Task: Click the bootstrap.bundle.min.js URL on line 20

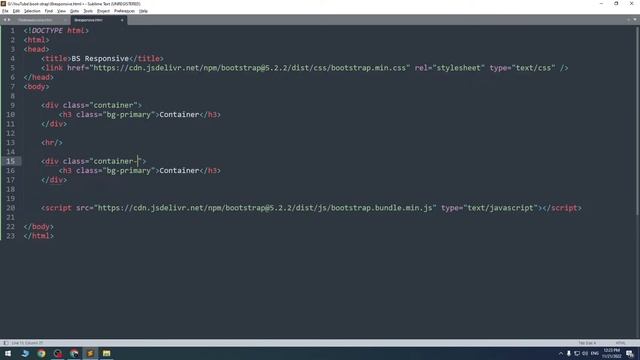Action: coord(264,208)
